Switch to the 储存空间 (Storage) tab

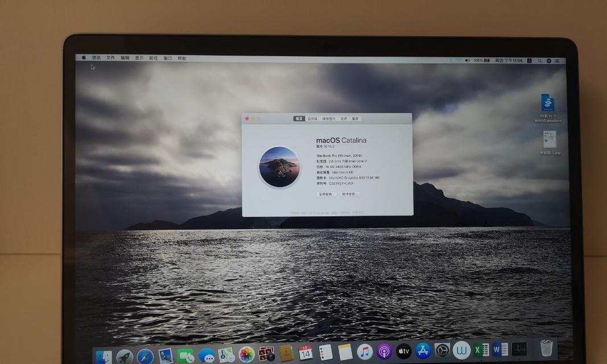pos(328,119)
